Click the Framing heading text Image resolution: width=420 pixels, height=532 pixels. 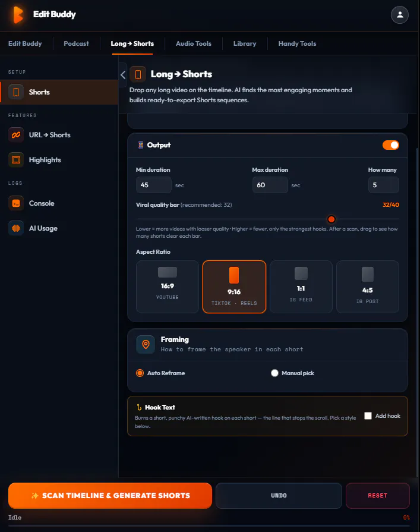coord(175,339)
